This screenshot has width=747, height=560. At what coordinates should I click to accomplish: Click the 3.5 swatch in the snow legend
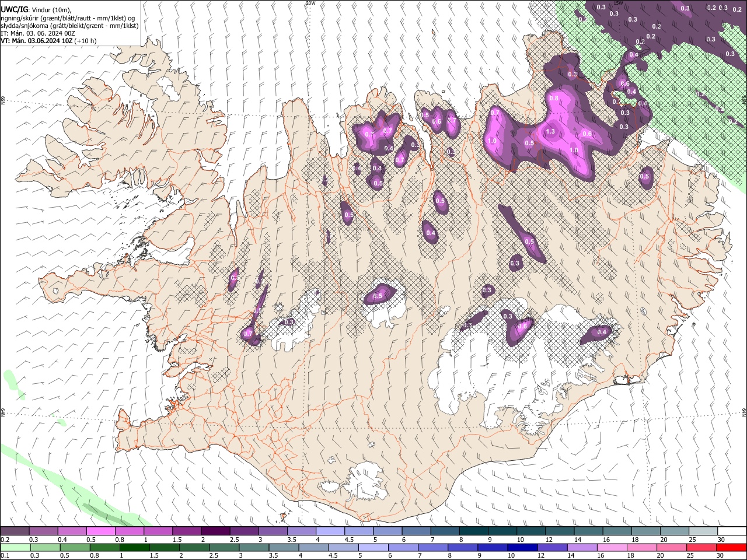click(x=301, y=531)
